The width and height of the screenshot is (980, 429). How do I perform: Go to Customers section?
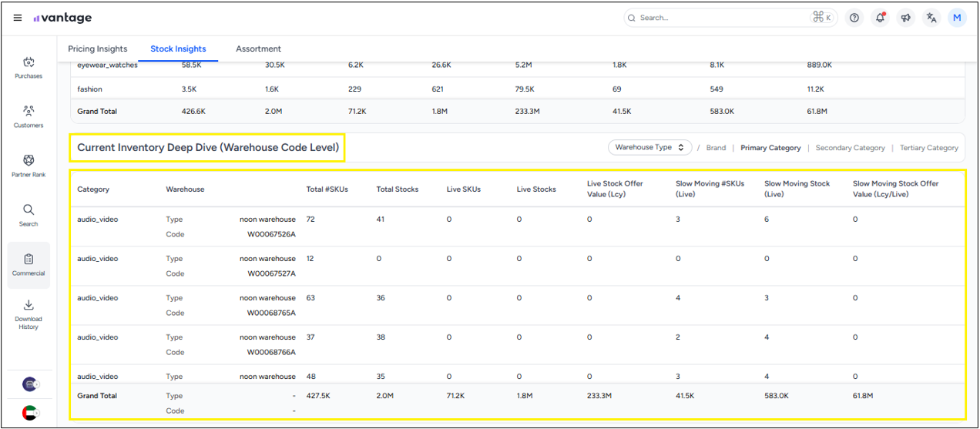tap(29, 116)
